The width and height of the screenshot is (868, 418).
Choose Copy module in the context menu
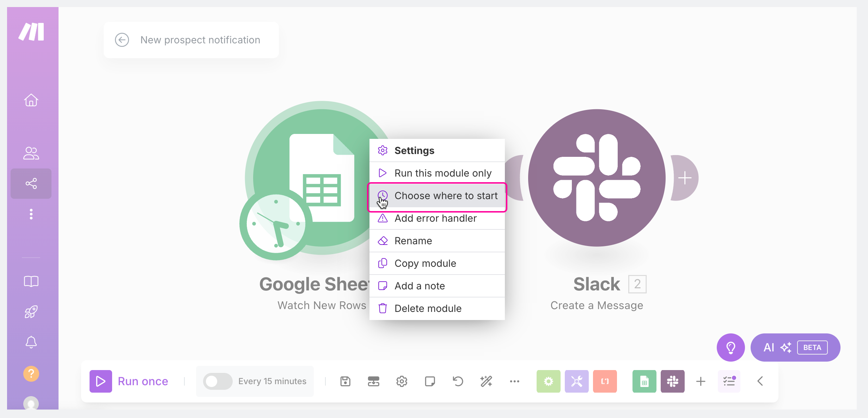click(x=437, y=263)
